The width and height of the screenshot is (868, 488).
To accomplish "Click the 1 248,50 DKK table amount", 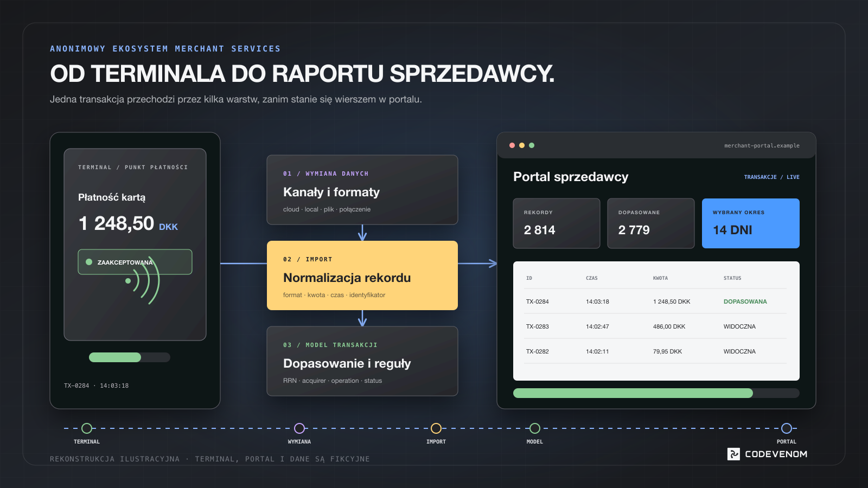I will [x=672, y=301].
